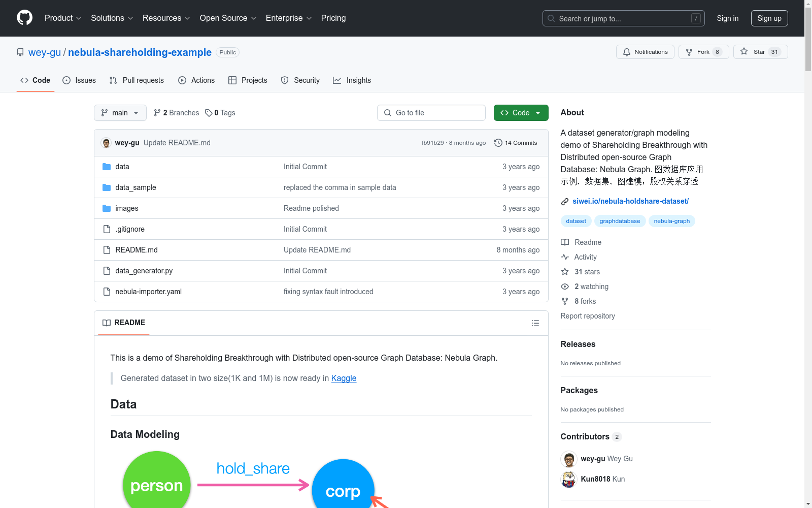Click Report repository link
Image resolution: width=812 pixels, height=508 pixels.
click(588, 316)
